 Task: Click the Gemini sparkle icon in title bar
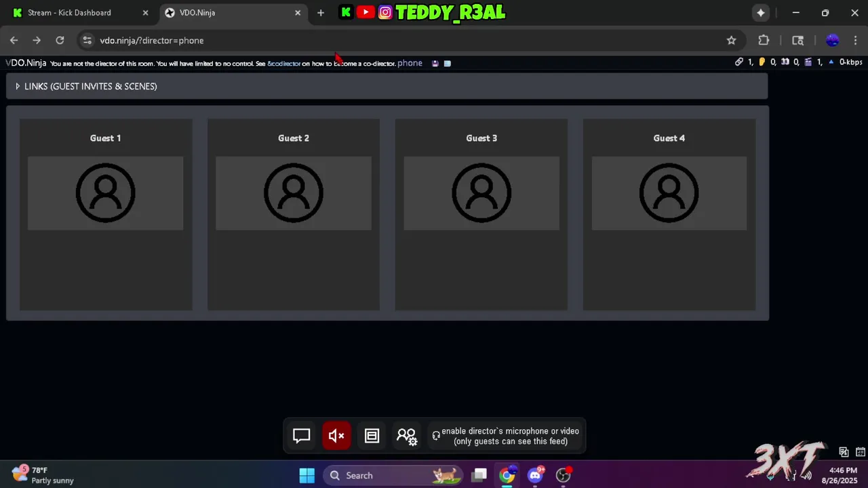coord(761,13)
